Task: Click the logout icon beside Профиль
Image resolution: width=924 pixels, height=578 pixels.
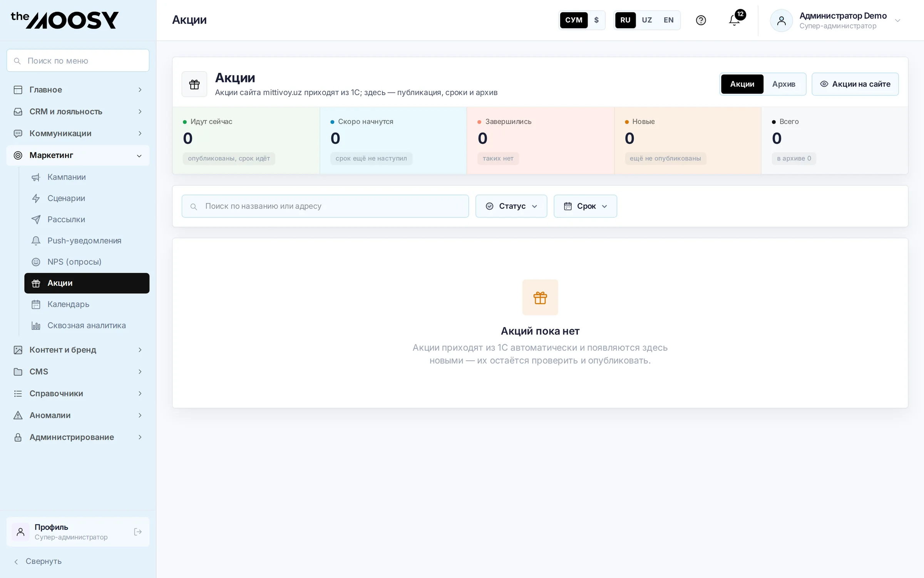Action: 138,532
